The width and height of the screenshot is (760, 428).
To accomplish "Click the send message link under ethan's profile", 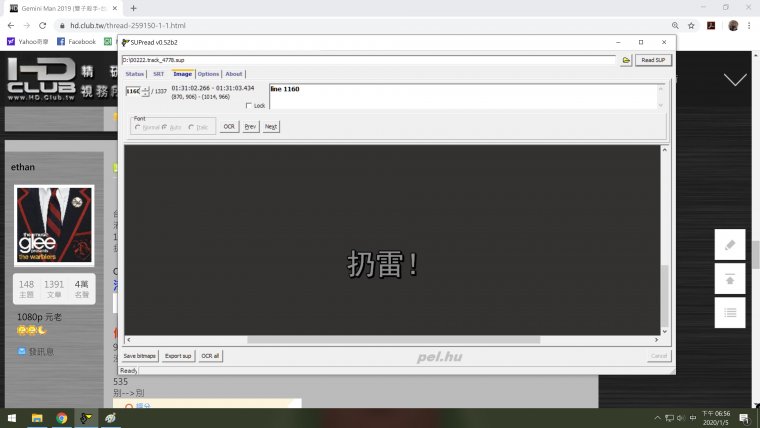I will click(x=36, y=351).
